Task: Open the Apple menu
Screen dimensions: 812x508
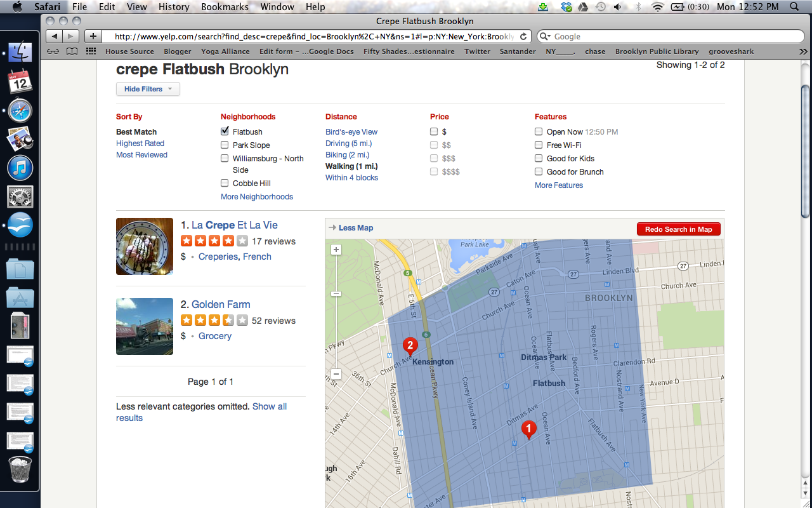Action: (x=17, y=7)
